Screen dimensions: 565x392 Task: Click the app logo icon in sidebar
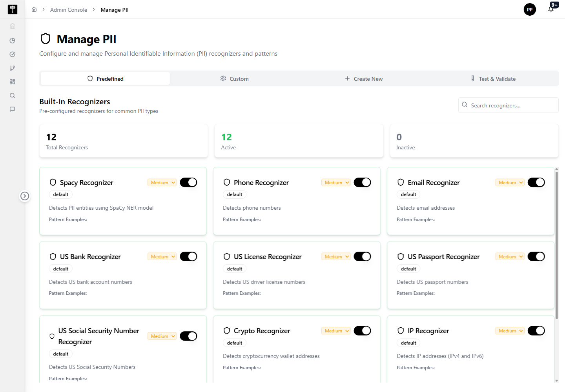click(13, 9)
